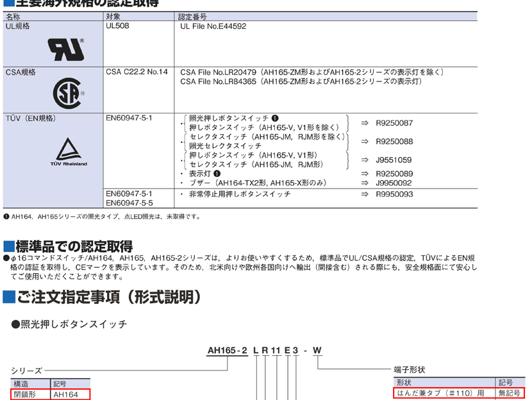This screenshot has width=532, height=400.
Task: Select the 'UL File No.E44592' text
Action: click(213, 26)
